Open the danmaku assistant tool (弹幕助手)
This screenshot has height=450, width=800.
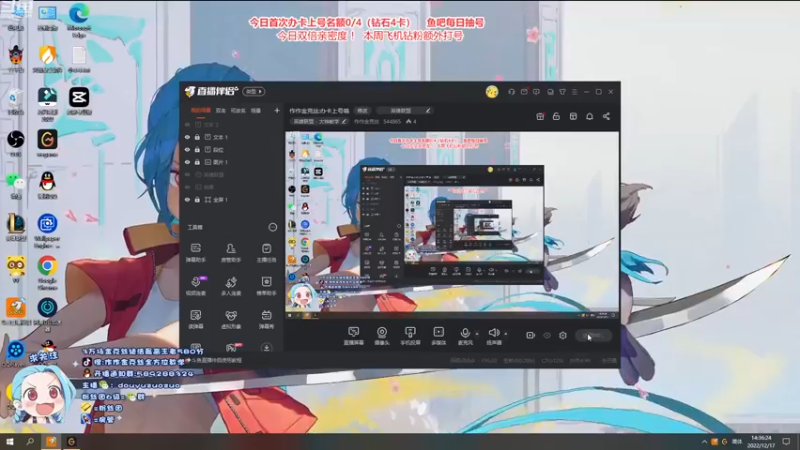[195, 253]
